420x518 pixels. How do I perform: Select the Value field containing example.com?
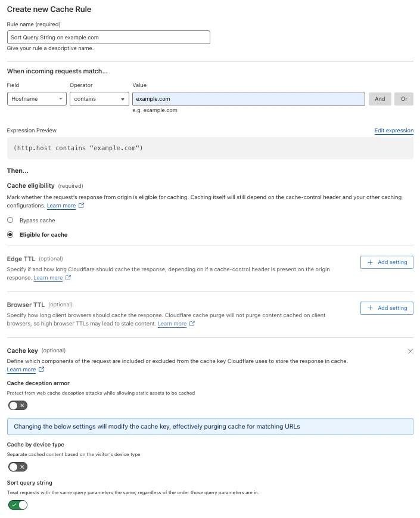[248, 98]
